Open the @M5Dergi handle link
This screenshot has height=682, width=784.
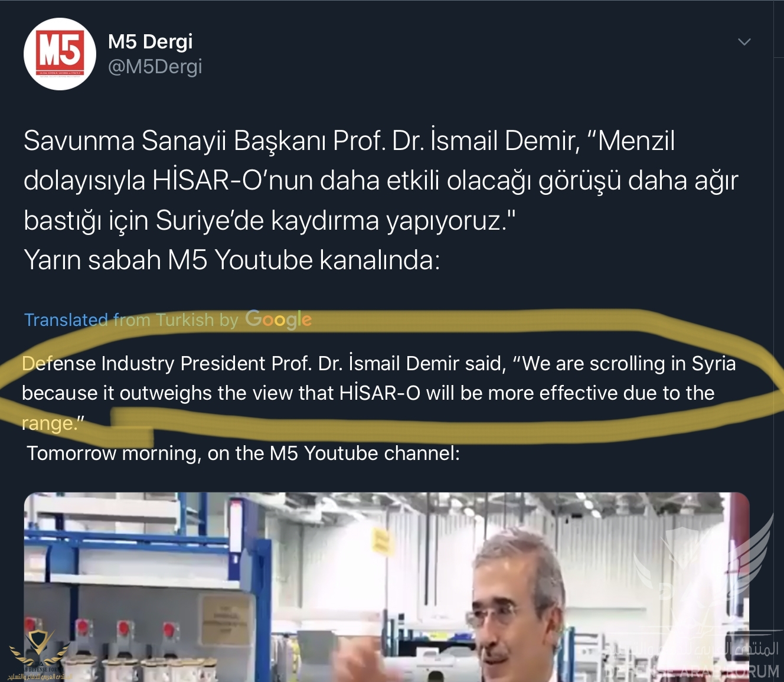(x=155, y=67)
